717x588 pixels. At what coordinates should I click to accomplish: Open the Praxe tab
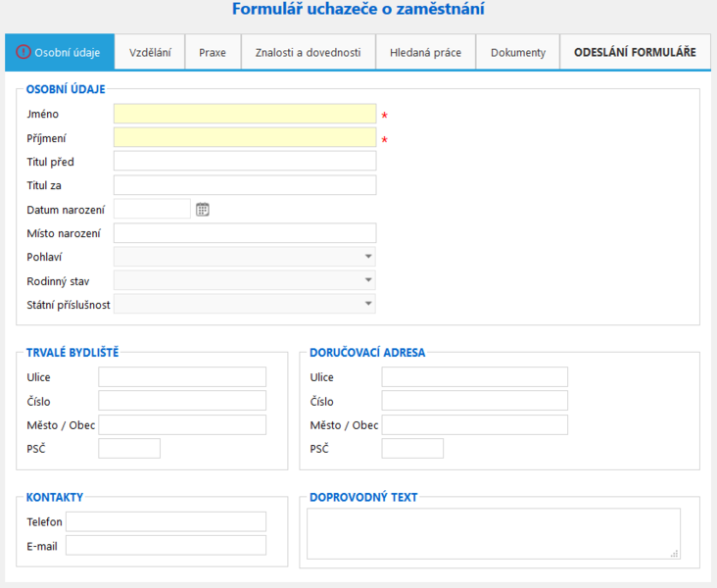click(213, 52)
